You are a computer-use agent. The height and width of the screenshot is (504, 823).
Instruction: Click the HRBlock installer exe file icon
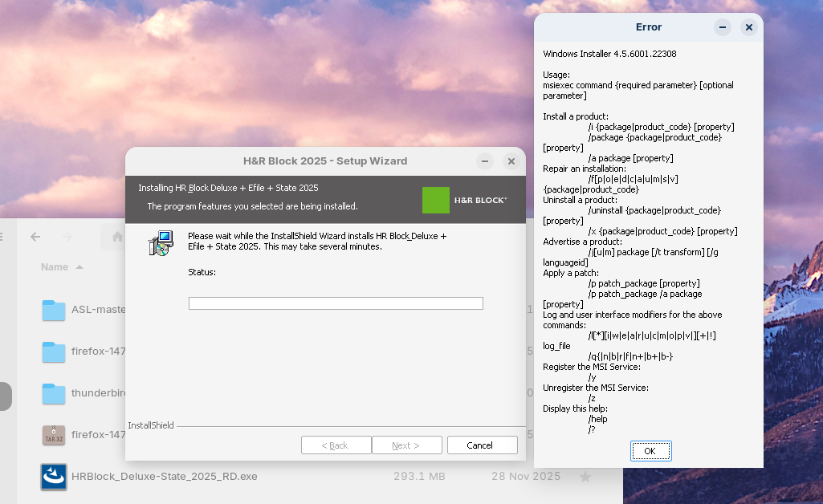54,477
